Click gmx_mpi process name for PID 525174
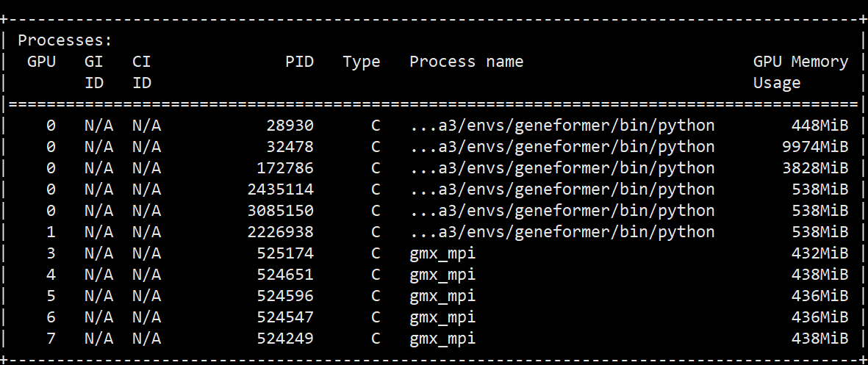The height and width of the screenshot is (365, 868). tap(442, 254)
